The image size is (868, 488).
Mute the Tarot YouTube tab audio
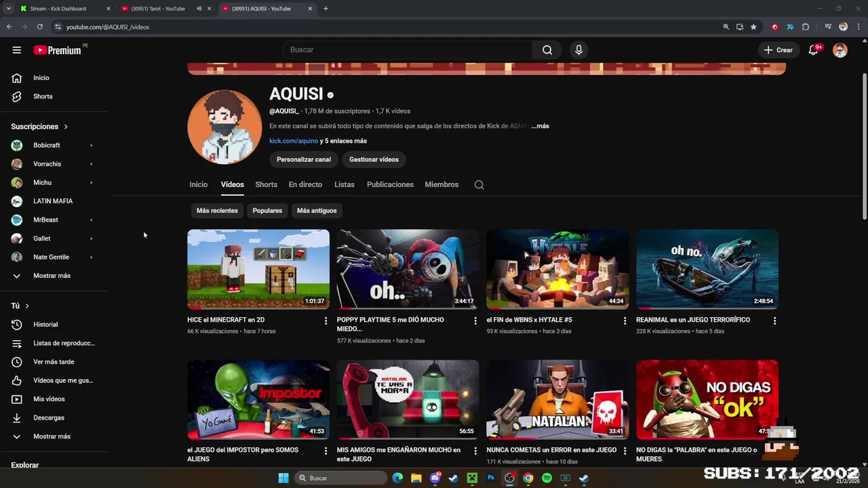(x=199, y=9)
